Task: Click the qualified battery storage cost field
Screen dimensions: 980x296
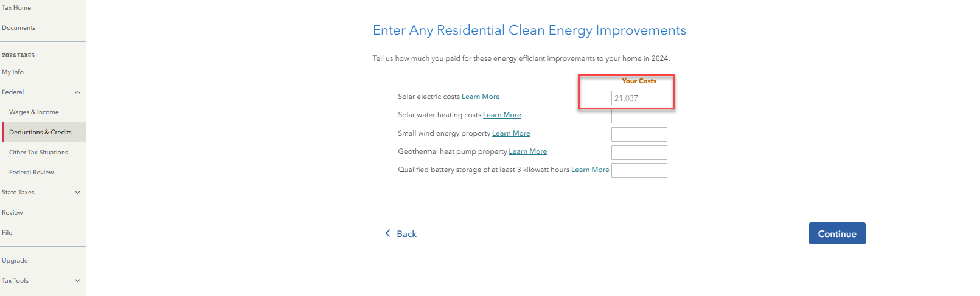Action: (639, 171)
